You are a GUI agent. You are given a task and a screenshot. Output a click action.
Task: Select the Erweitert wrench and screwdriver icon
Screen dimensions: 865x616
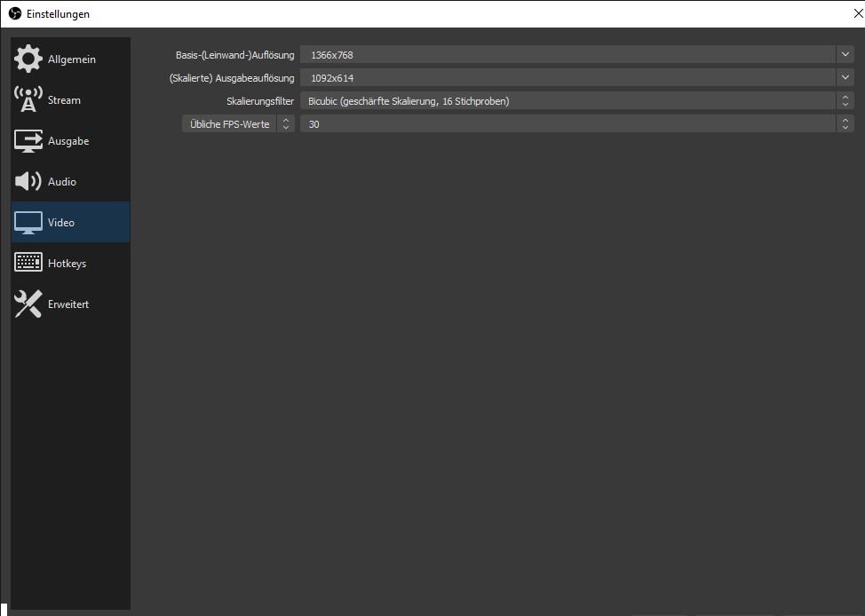point(28,304)
